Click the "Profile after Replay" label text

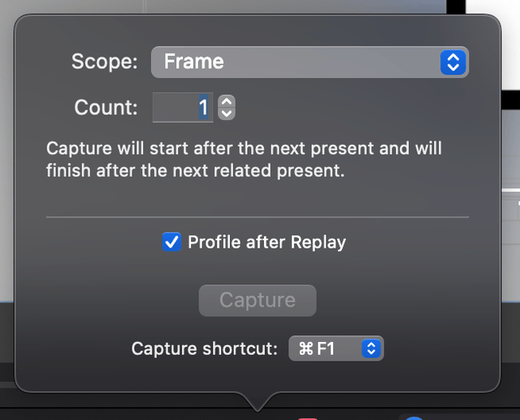click(x=266, y=242)
